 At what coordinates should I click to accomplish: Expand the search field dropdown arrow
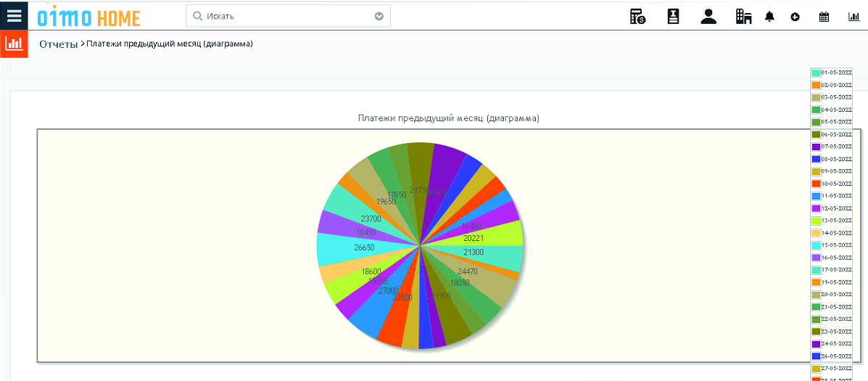[379, 16]
